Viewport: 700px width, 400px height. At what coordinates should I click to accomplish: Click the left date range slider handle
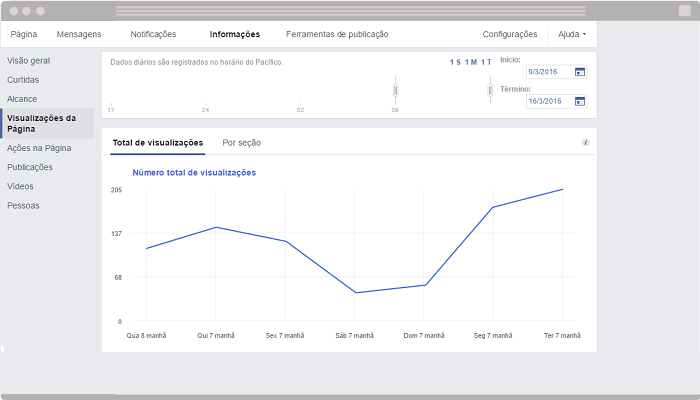coord(396,91)
